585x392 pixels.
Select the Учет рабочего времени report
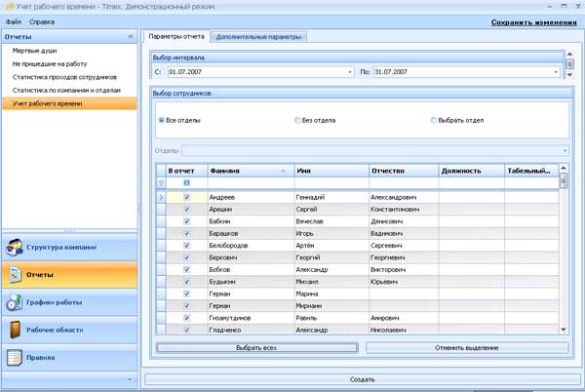tap(70, 103)
